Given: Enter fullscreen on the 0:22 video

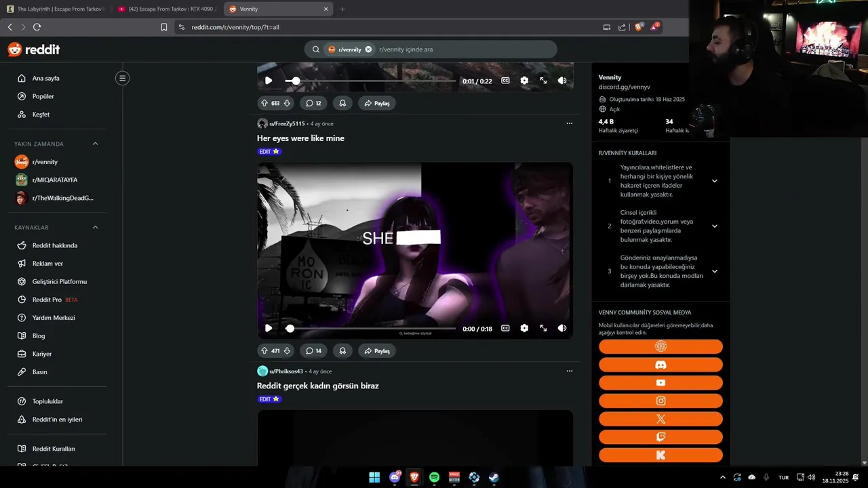Looking at the screenshot, I should pos(543,81).
